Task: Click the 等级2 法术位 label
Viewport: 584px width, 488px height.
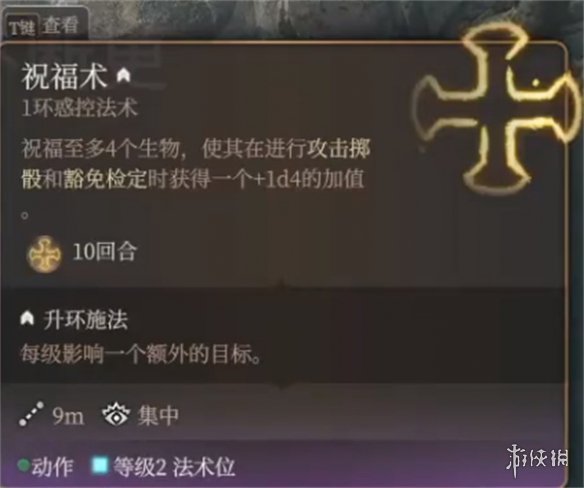Action: pos(174,466)
